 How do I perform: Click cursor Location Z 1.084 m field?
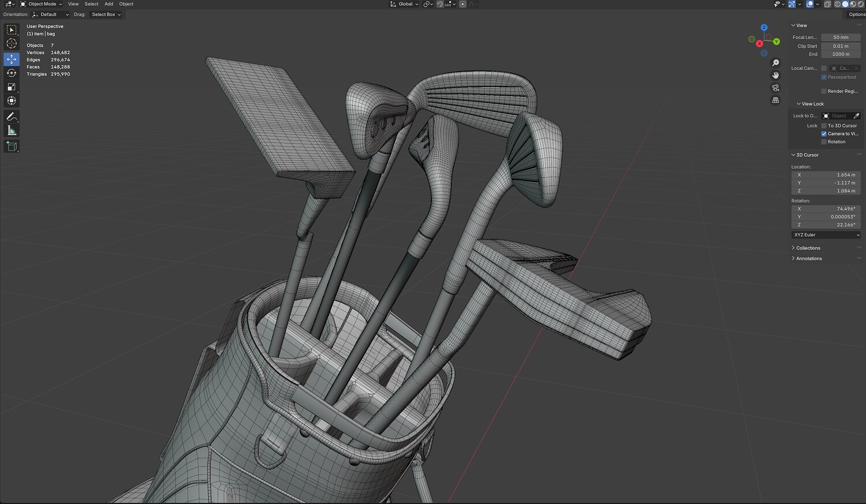click(x=826, y=191)
